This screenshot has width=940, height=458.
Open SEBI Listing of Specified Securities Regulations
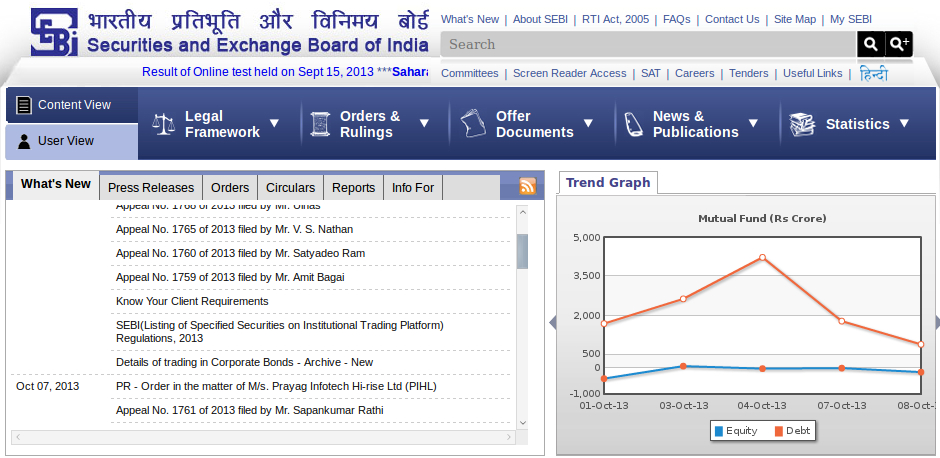click(x=280, y=332)
